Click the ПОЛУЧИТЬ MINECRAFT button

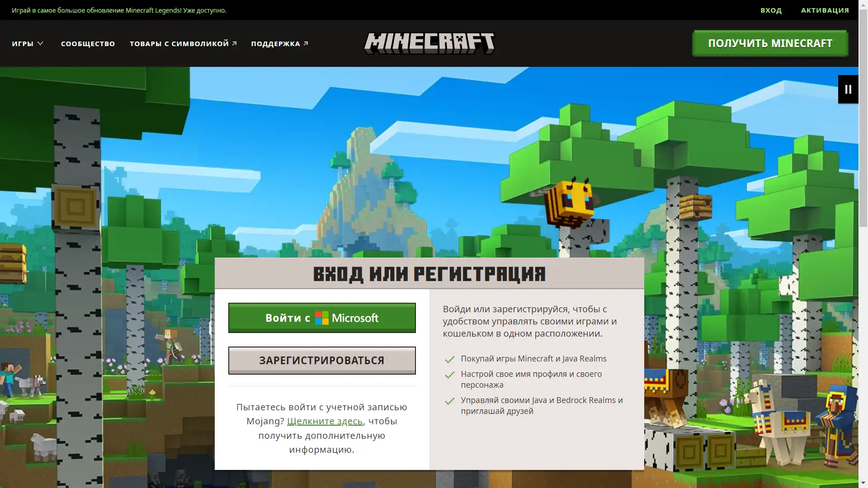770,43
